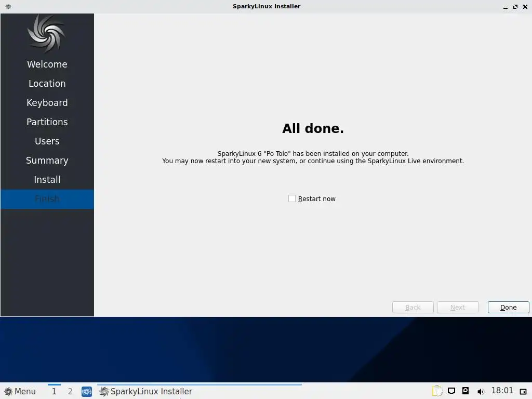Click the SparkyLinux swirl logo in sidebar
Image resolution: width=532 pixels, height=399 pixels.
46,34
